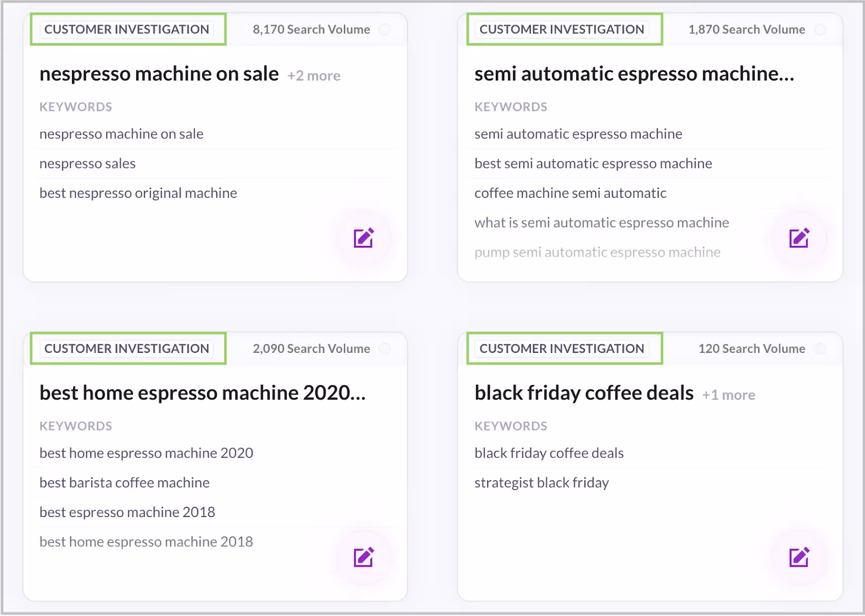The height and width of the screenshot is (616, 865).
Task: Click edit icon on nespresso machine on sale card
Action: (364, 238)
